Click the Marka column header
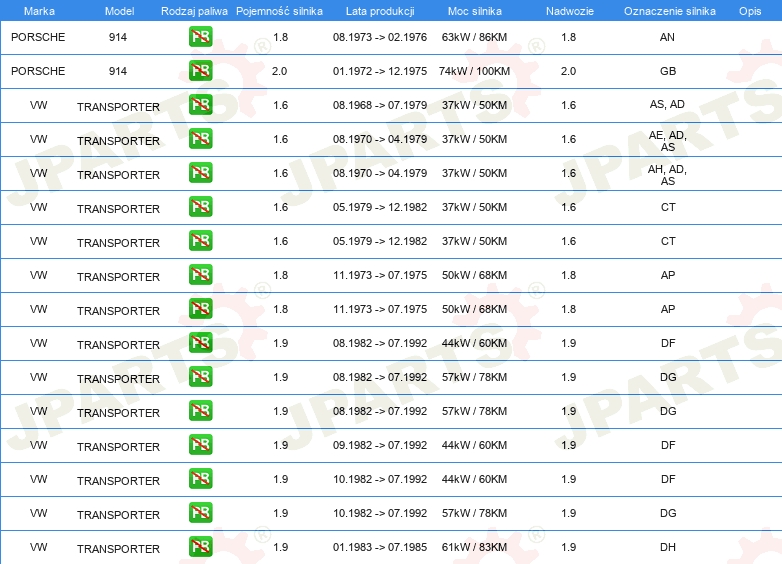The image size is (782, 564). click(39, 11)
